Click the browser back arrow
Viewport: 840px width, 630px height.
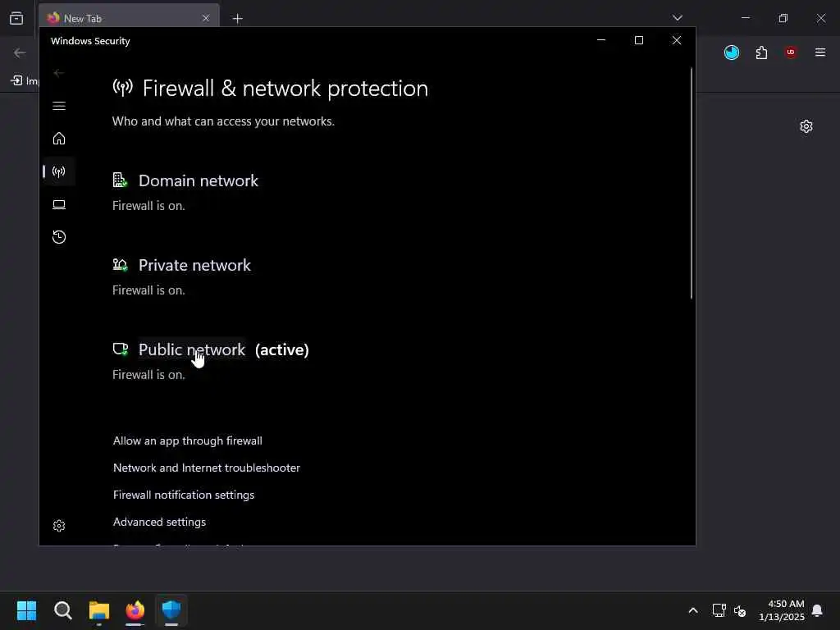click(20, 52)
